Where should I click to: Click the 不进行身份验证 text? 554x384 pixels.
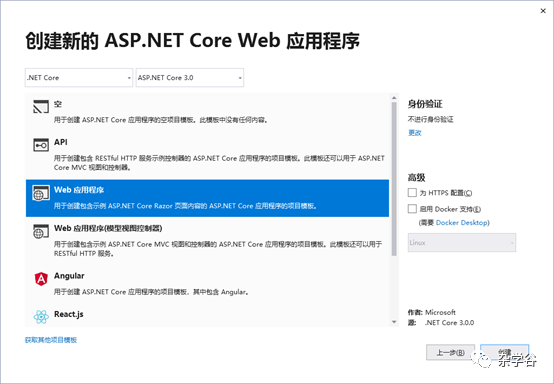tap(430, 119)
